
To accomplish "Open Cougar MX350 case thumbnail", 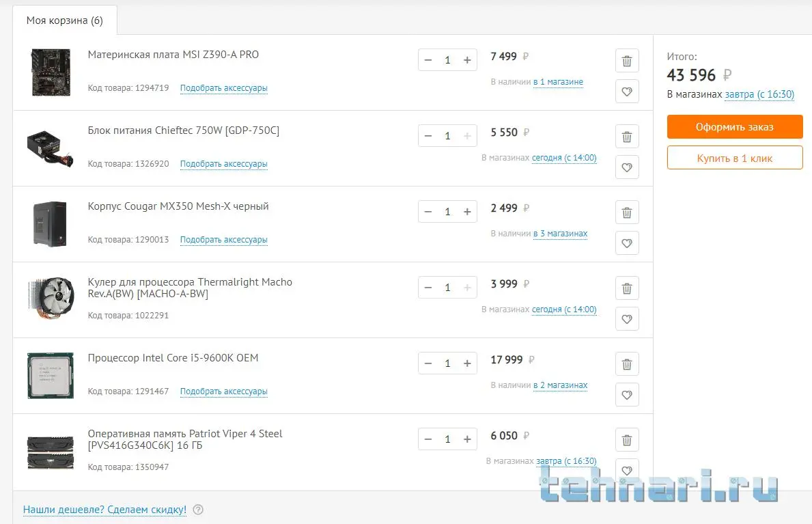I will coord(50,224).
